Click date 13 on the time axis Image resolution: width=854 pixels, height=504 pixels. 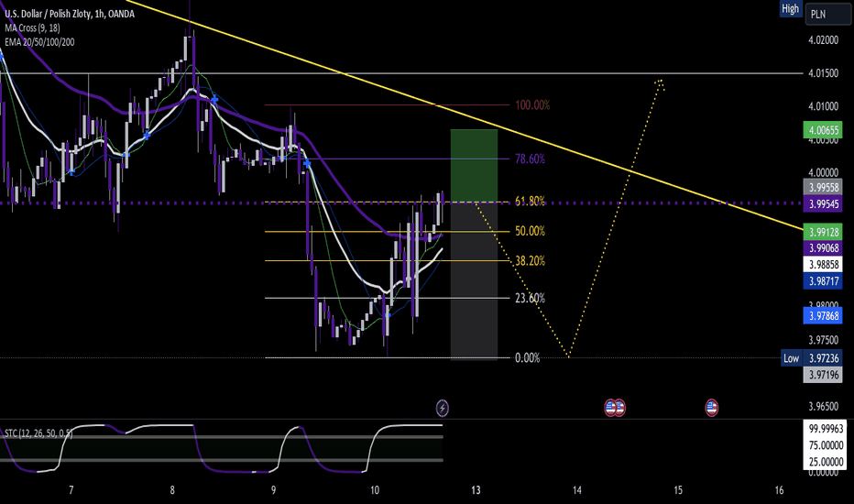coord(476,490)
